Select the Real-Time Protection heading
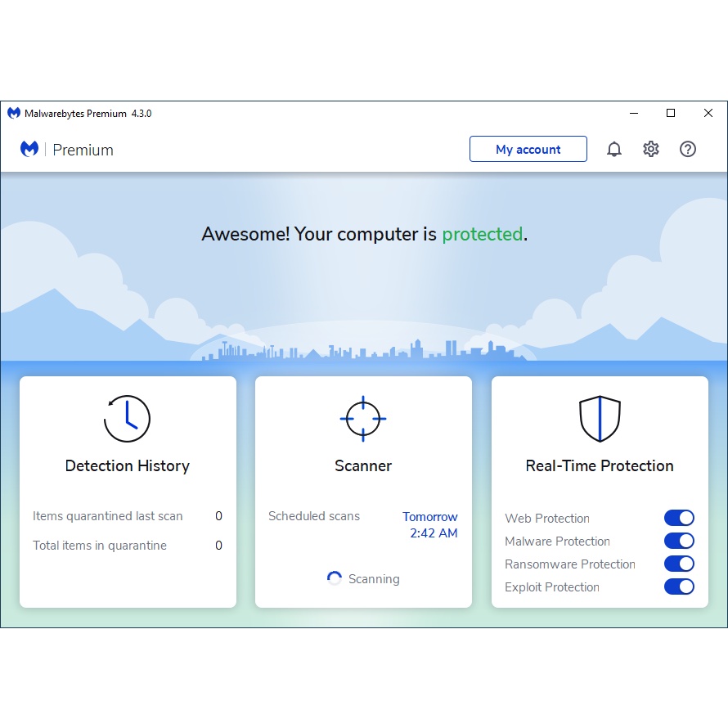This screenshot has height=728, width=728. 600,465
